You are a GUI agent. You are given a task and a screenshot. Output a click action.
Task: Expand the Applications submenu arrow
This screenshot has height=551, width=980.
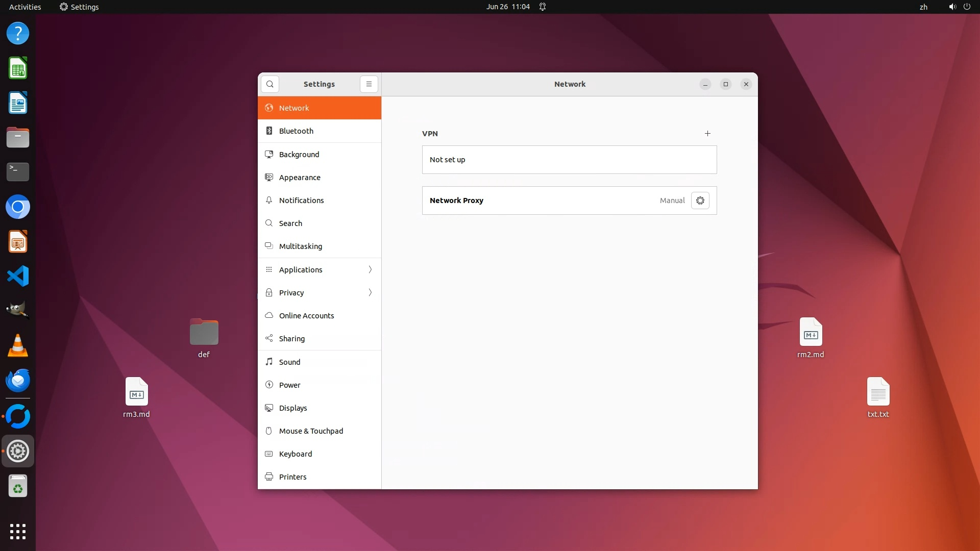pos(370,269)
